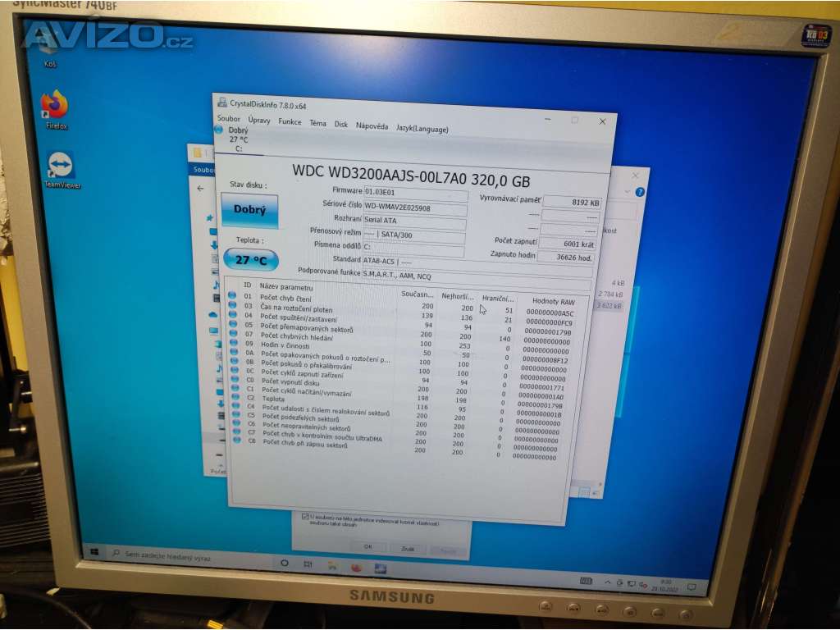Click the status orb for attribute C8

point(237,440)
